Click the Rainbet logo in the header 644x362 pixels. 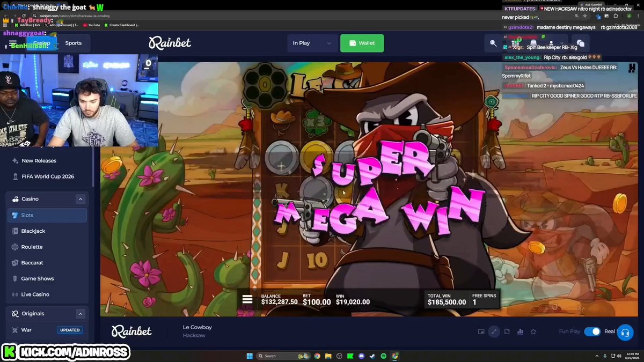point(170,42)
